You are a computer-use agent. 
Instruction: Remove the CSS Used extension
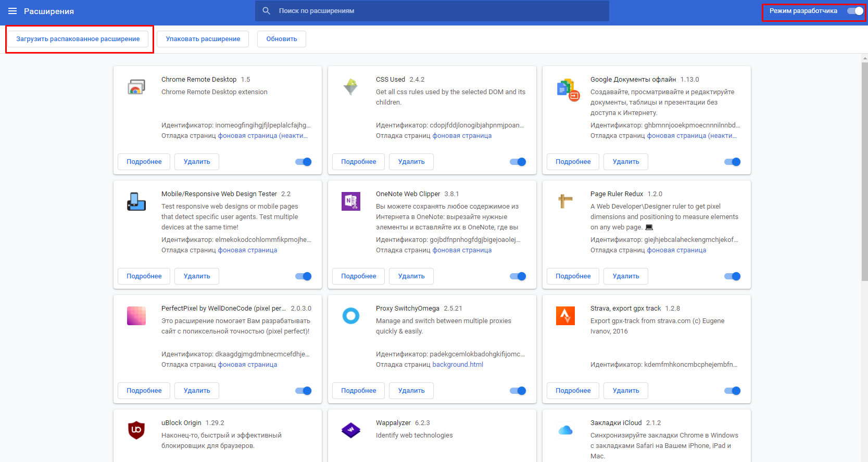[x=411, y=162]
